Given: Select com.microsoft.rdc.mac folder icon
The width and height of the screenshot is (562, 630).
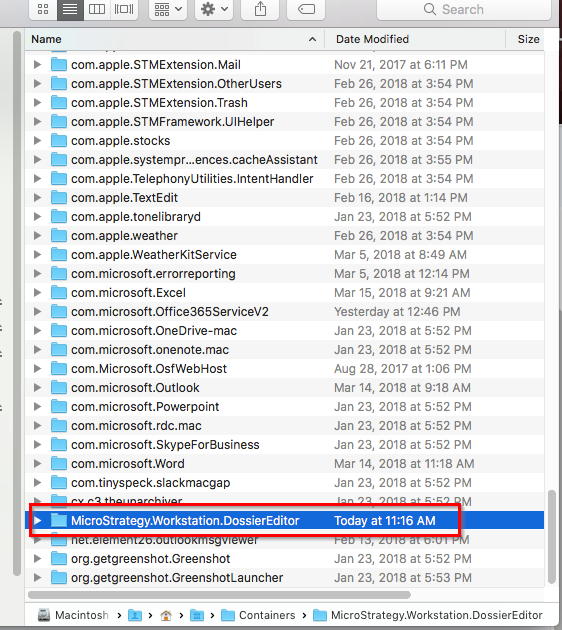Looking at the screenshot, I should pyautogui.click(x=59, y=426).
